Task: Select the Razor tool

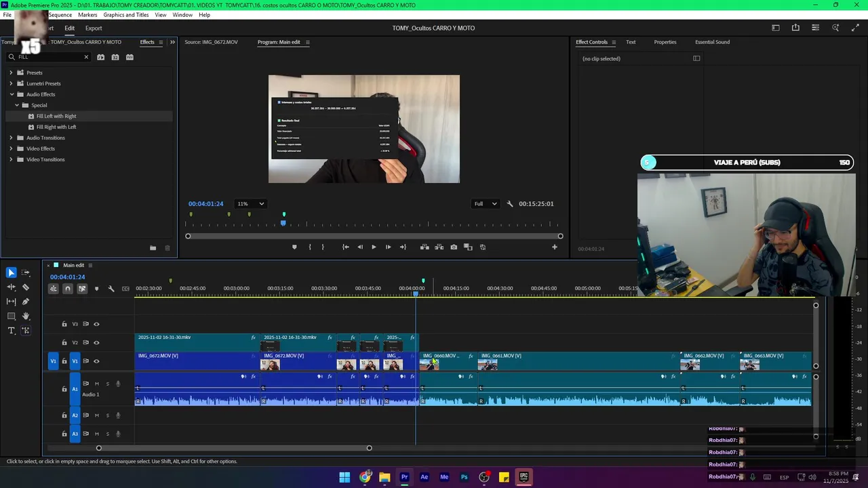Action: 26,287
